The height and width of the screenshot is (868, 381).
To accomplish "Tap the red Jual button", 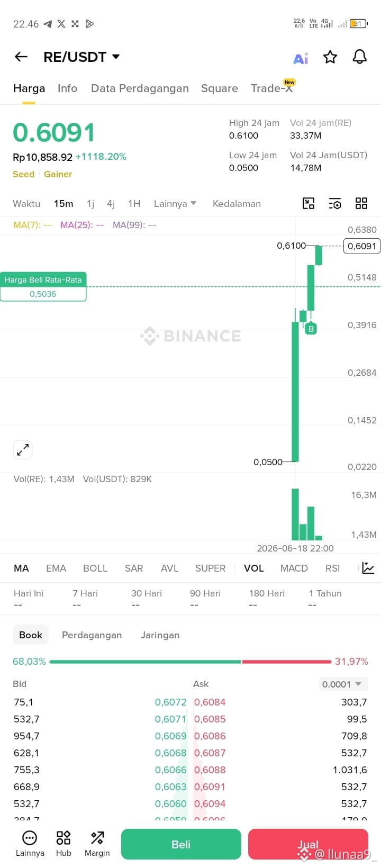I will point(308,844).
